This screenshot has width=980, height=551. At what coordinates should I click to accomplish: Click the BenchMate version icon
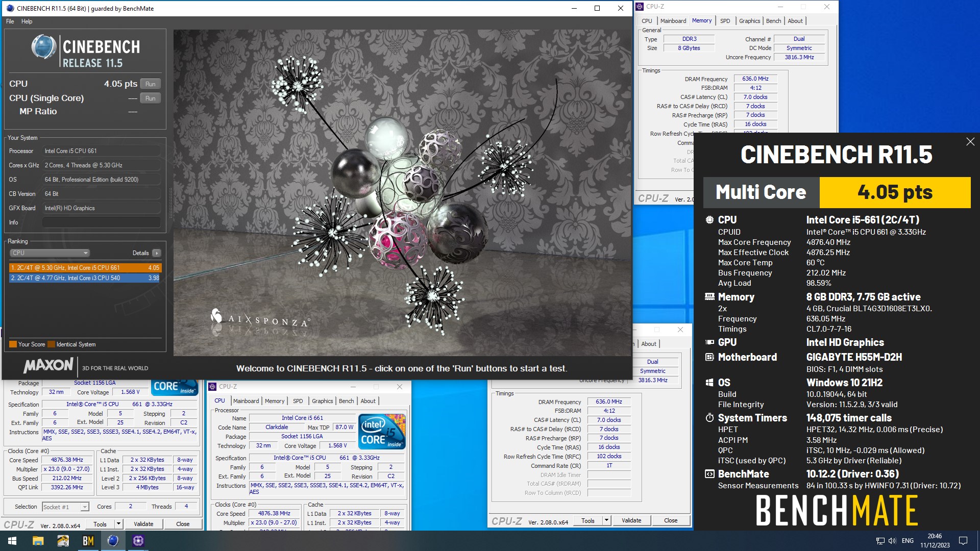click(x=709, y=474)
